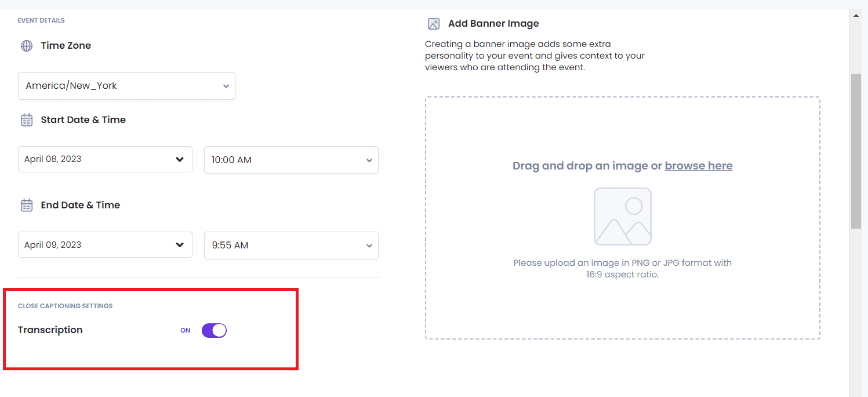Expand the 10:00 AM start time dropdown
The width and height of the screenshot is (868, 397).
pyautogui.click(x=291, y=160)
